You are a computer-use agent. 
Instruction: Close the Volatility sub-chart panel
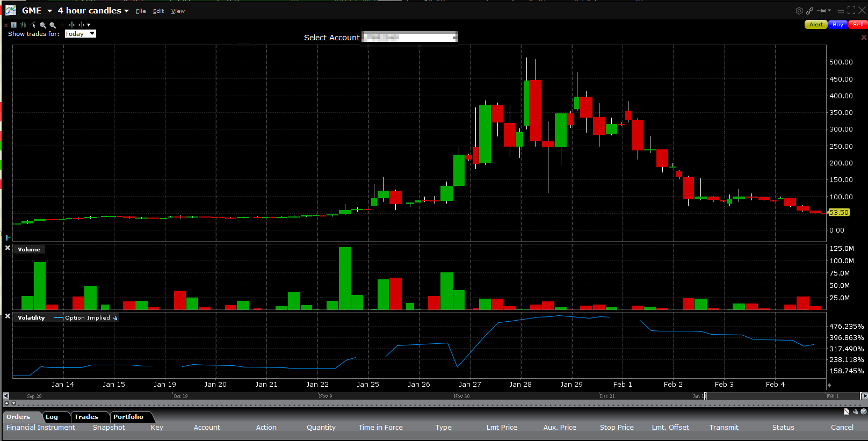pyautogui.click(x=8, y=316)
